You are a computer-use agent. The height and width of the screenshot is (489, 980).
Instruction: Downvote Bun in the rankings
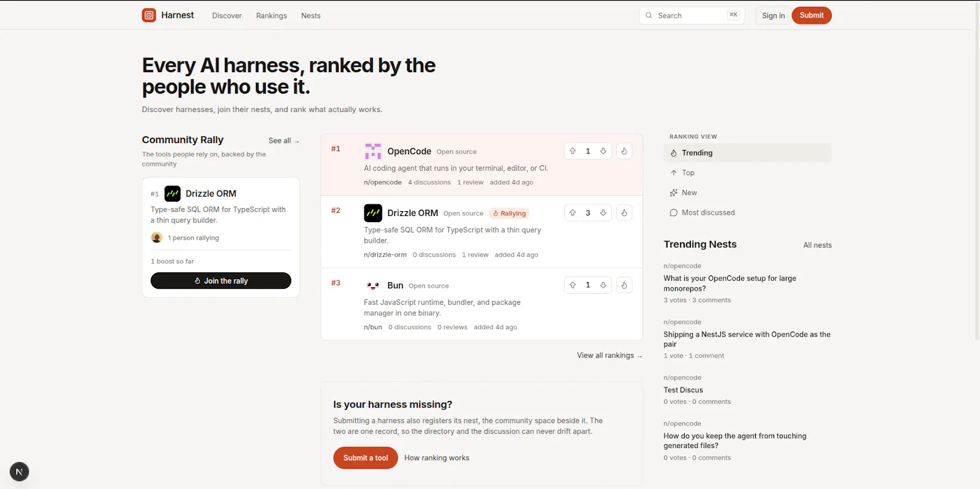603,285
